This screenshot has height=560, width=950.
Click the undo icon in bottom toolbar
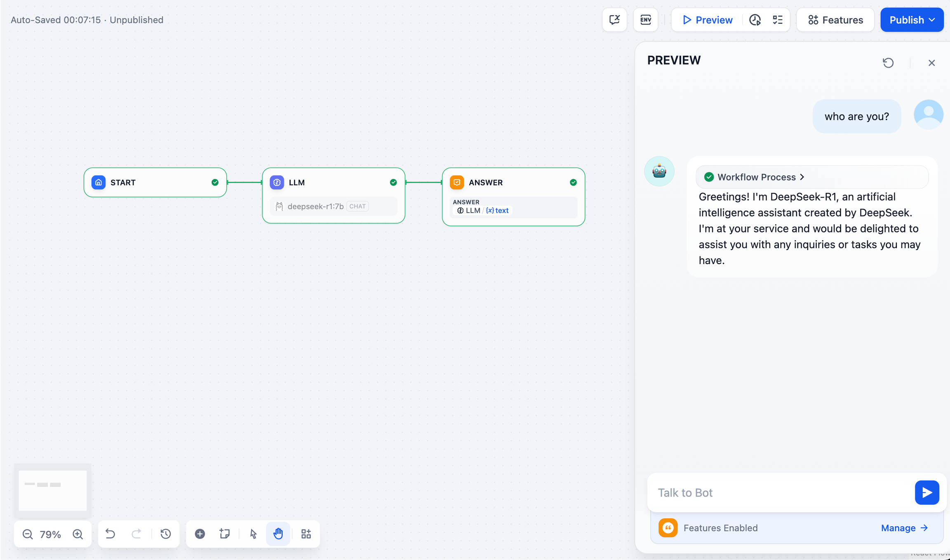pos(109,533)
